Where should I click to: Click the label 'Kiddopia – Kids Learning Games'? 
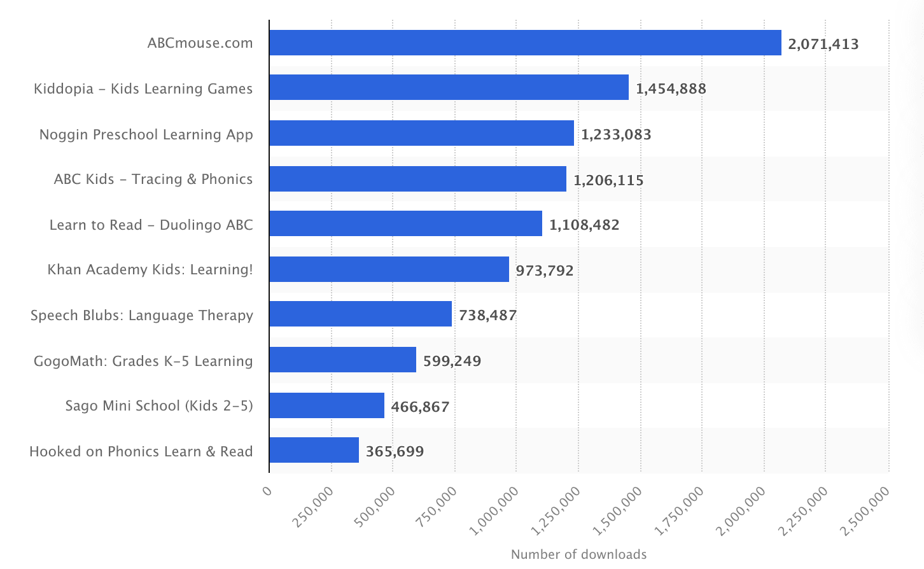(x=143, y=89)
